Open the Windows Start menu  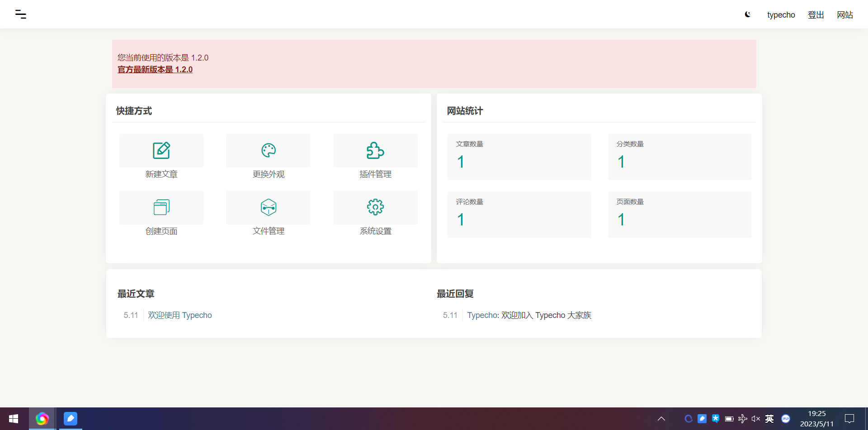[14, 419]
